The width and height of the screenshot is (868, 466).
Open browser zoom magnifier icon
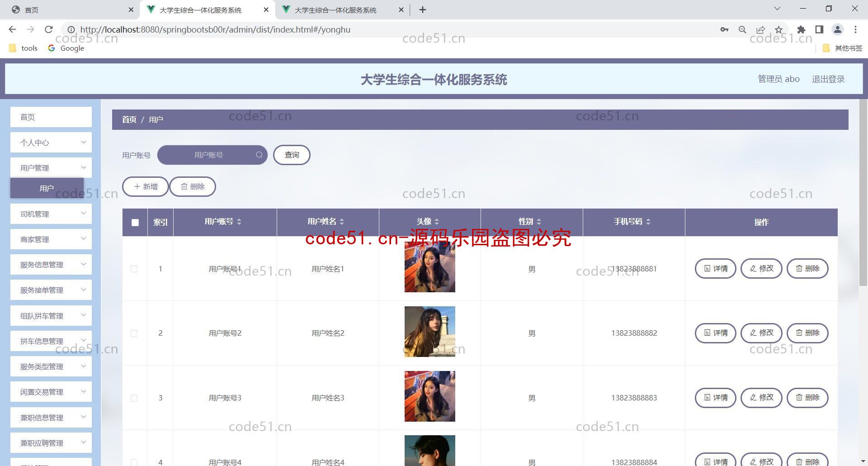point(742,29)
